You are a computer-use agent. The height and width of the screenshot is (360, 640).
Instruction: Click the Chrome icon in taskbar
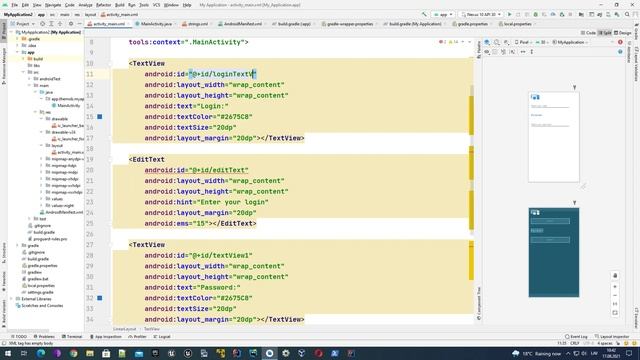tap(73, 353)
